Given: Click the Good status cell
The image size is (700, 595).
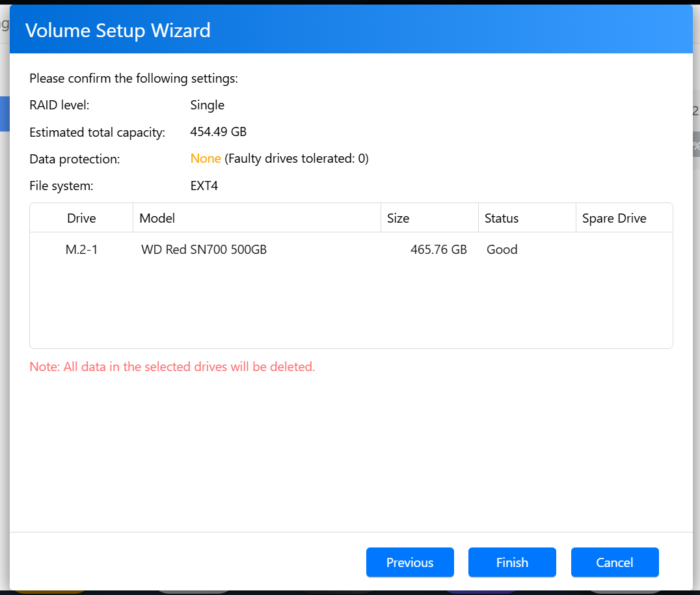Looking at the screenshot, I should pos(502,249).
